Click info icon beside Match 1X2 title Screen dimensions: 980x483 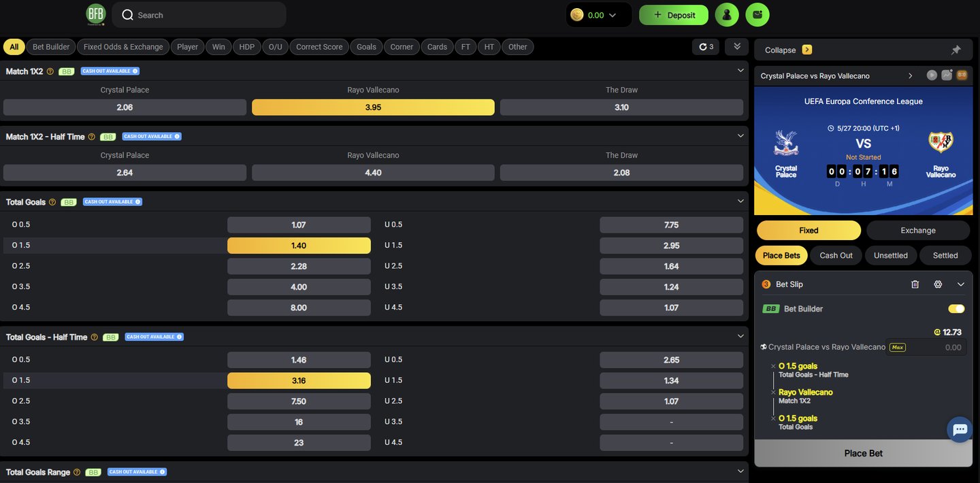(50, 71)
